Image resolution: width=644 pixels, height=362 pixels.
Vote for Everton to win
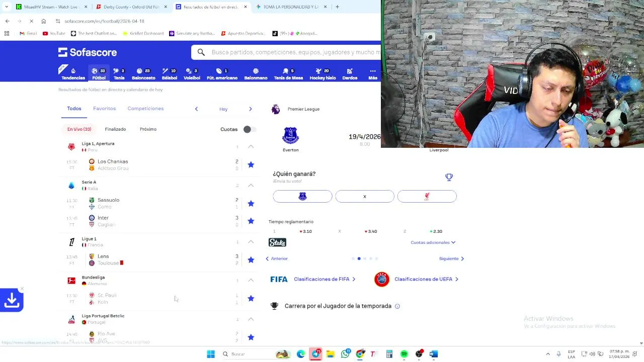302,197
